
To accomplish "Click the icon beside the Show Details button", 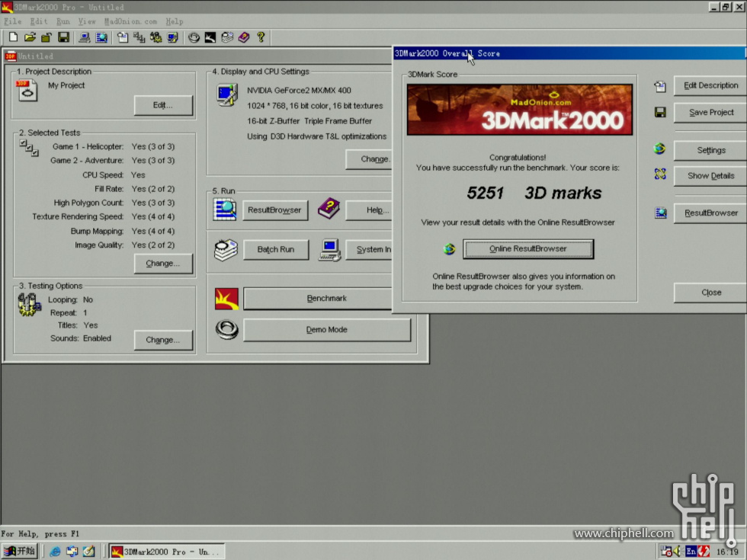I will coord(660,174).
